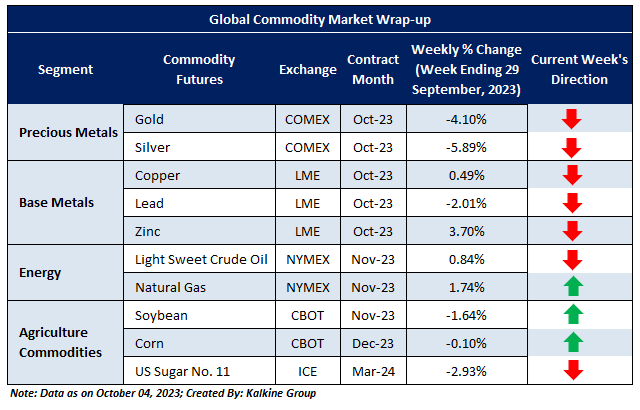This screenshot has height=410, width=640.
Task: Click the Global Commodity Market Wrap-up title
Action: pyautogui.click(x=319, y=20)
